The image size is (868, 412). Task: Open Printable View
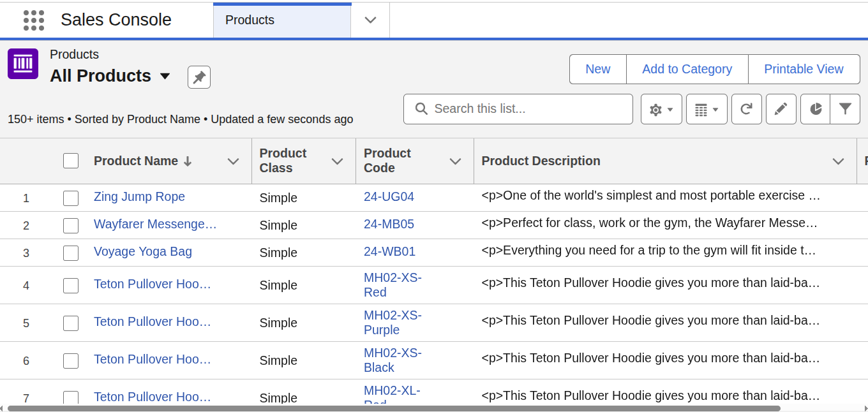click(804, 69)
